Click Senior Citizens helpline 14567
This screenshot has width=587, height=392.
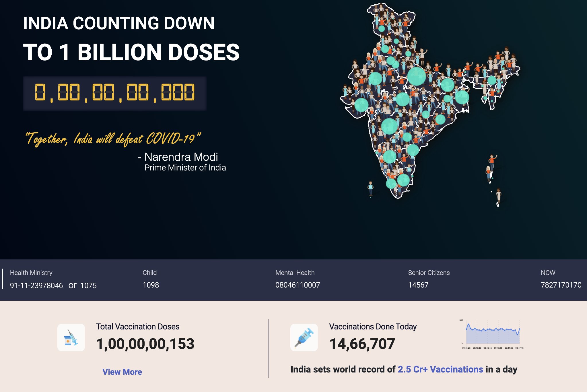418,285
